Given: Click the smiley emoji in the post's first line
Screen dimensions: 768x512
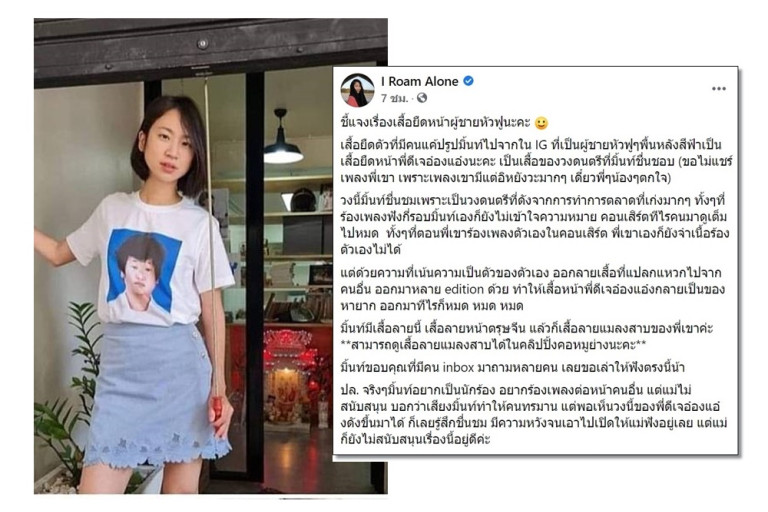Looking at the screenshot, I should 541,122.
